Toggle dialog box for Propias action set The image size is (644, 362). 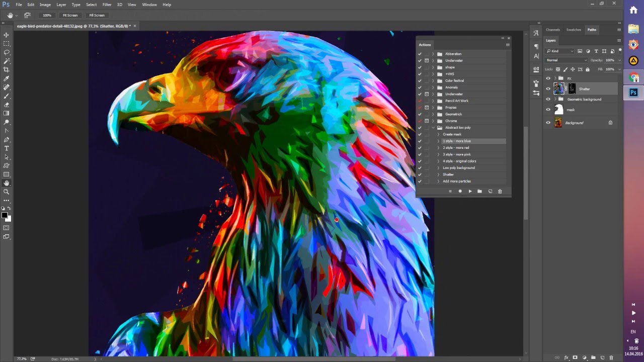(x=427, y=108)
